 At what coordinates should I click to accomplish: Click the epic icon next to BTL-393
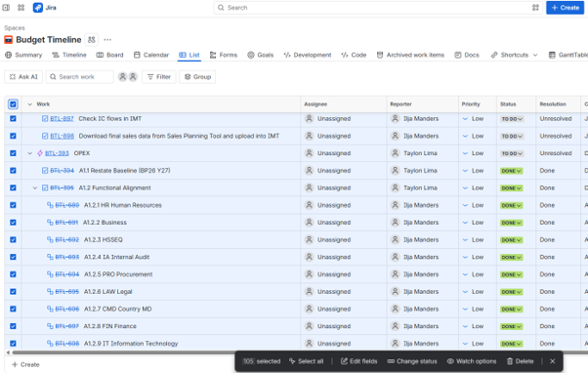tap(40, 153)
